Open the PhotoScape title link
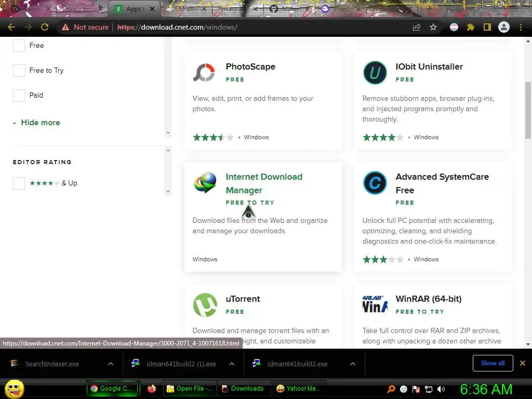Image resolution: width=532 pixels, height=399 pixels. [x=250, y=66]
